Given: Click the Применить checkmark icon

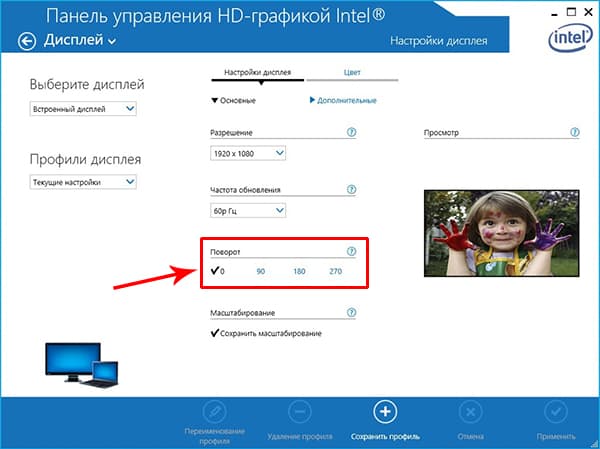Looking at the screenshot, I should 556,412.
